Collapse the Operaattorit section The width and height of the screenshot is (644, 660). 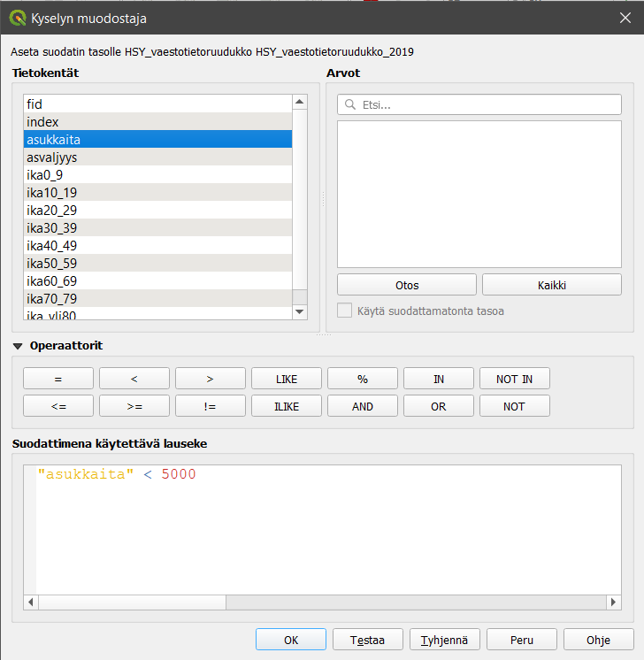point(18,346)
